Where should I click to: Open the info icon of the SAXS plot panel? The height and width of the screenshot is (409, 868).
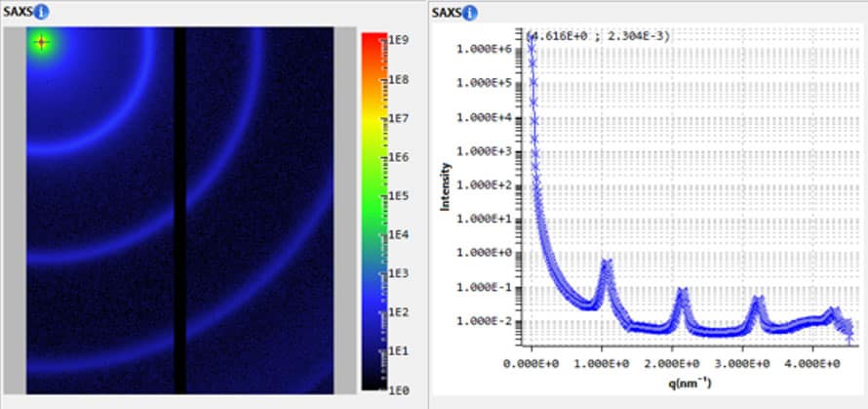470,13
